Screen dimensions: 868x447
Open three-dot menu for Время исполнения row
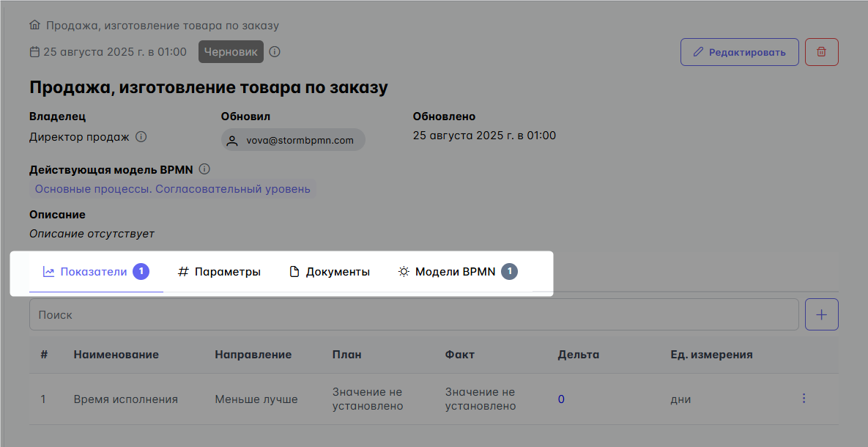point(804,399)
